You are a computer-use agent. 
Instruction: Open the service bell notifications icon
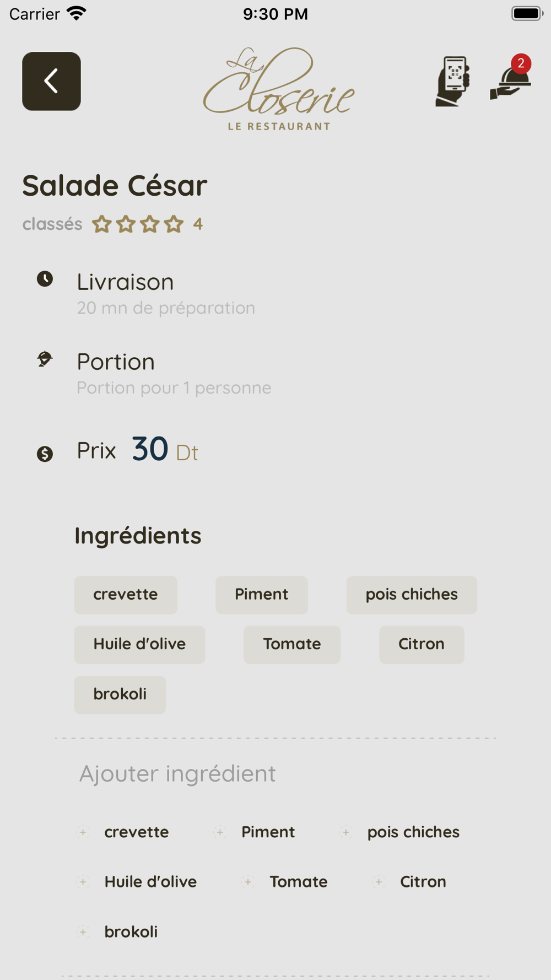tap(511, 78)
